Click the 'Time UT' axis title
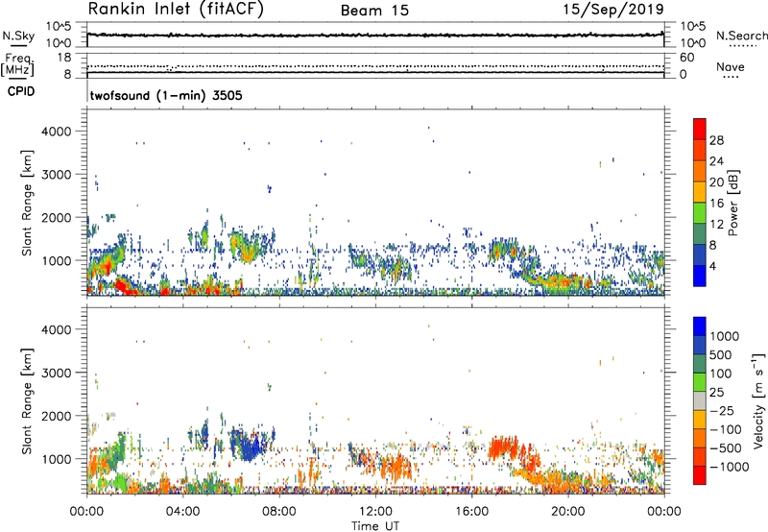This screenshot has width=768, height=532. click(375, 525)
